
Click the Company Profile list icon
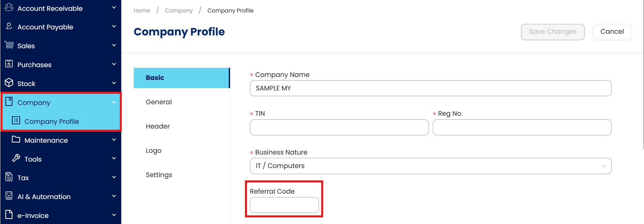16,120
